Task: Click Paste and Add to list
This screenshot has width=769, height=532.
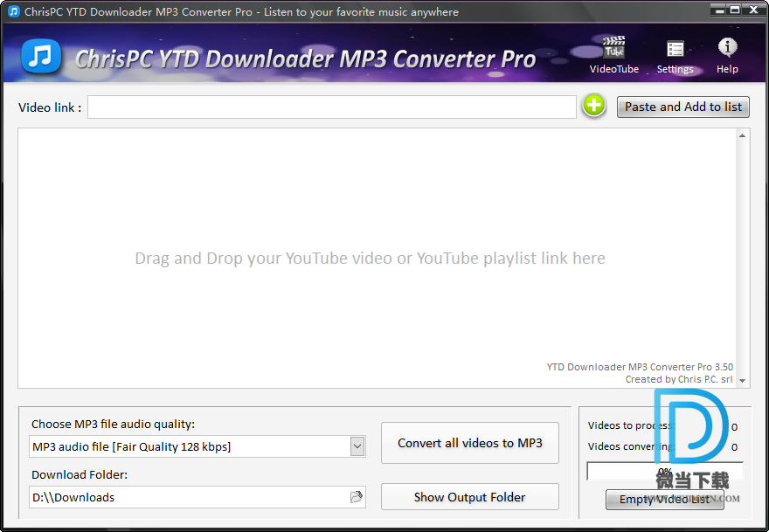Action: pos(682,107)
